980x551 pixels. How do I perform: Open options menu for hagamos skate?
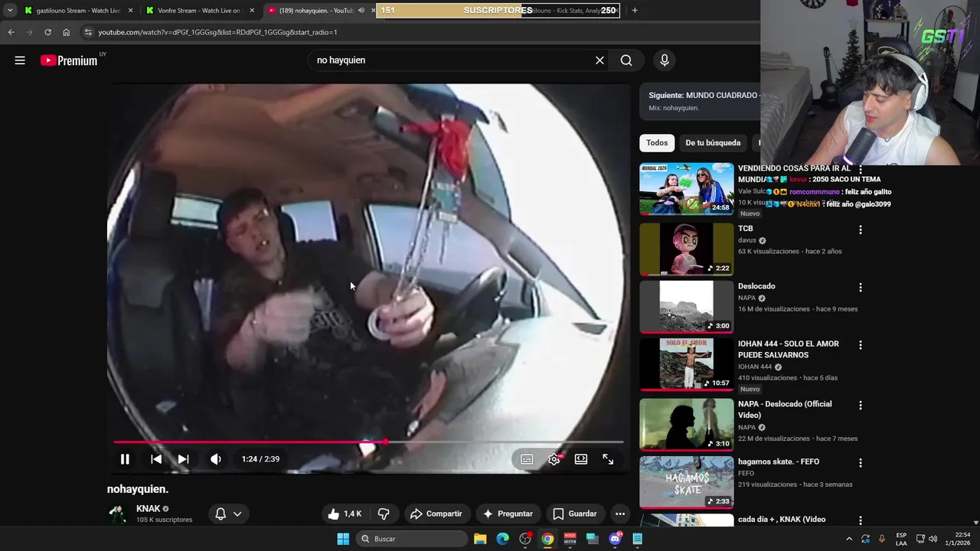pyautogui.click(x=861, y=463)
